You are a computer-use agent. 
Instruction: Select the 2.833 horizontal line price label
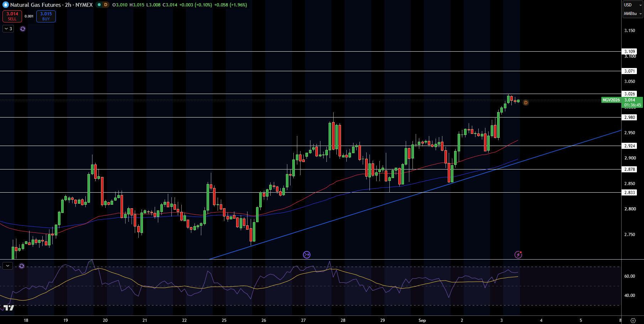[x=630, y=193]
